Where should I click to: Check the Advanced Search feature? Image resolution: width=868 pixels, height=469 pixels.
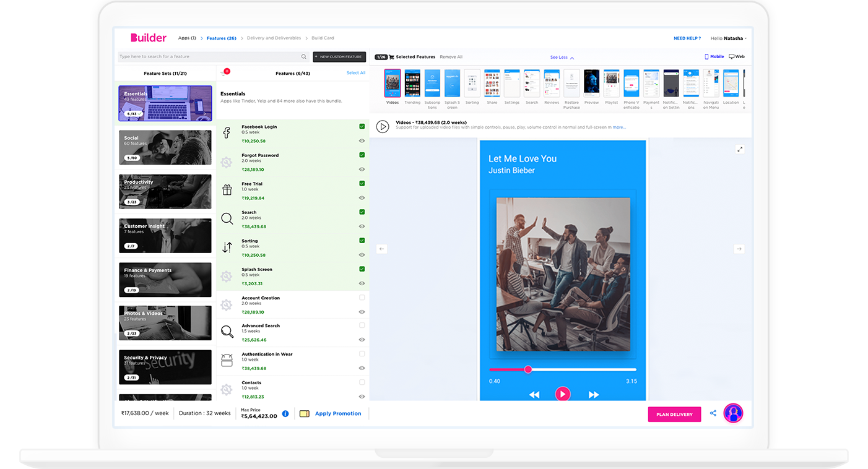(362, 325)
